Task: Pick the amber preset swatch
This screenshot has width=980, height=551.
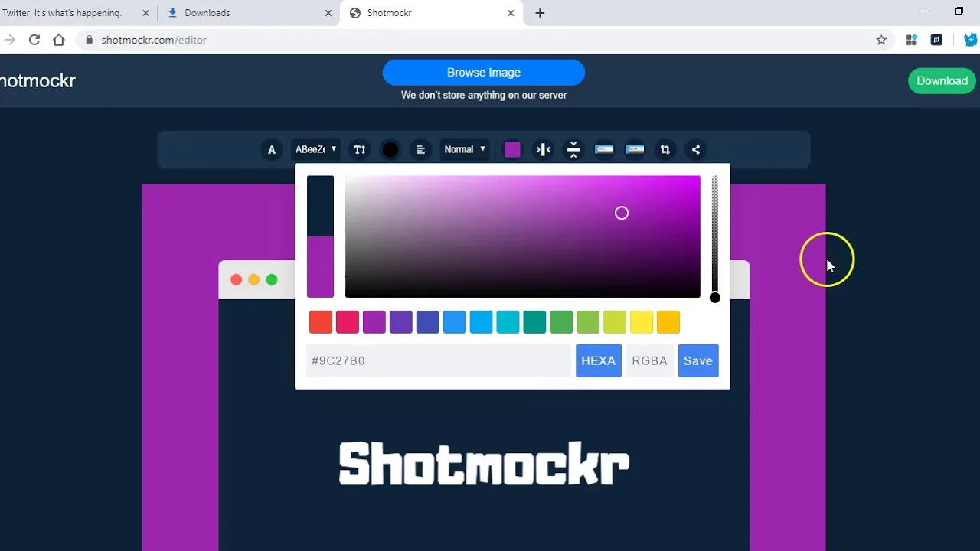Action: pos(668,322)
